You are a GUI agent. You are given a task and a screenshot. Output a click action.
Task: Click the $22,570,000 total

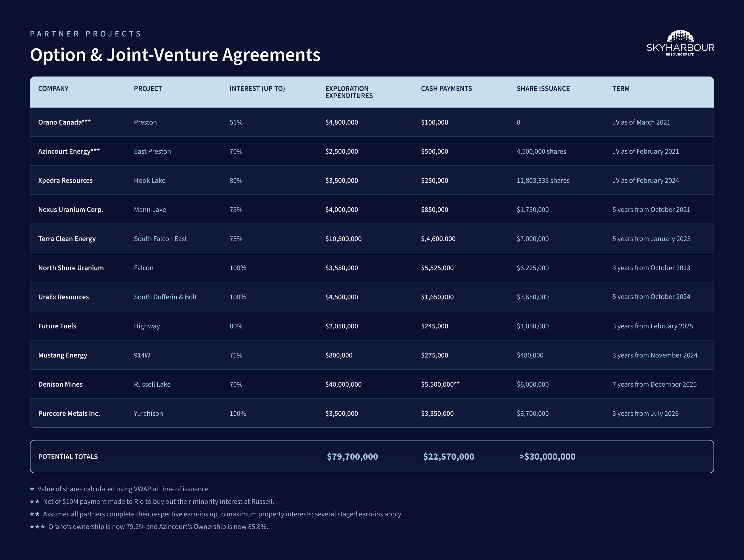(x=448, y=456)
